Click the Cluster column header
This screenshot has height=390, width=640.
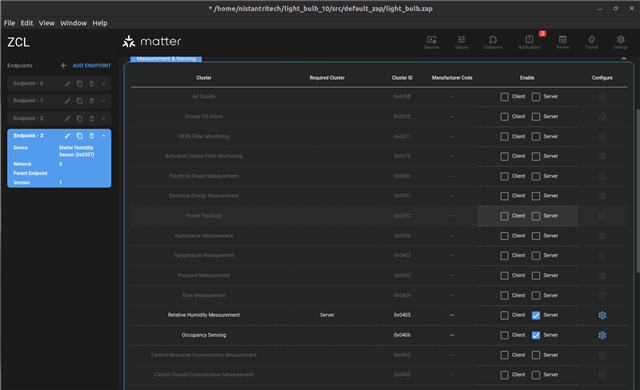click(204, 78)
